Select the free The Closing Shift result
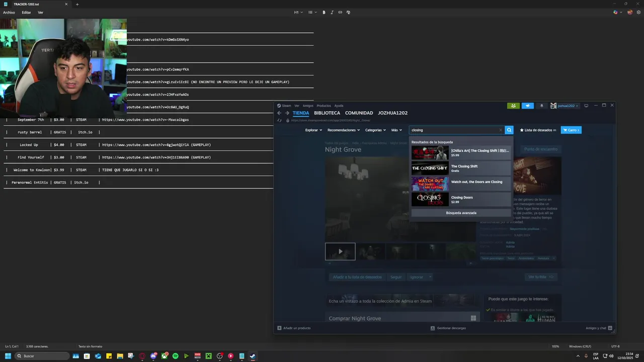Screen dimensions: 644x362 coord(461,168)
